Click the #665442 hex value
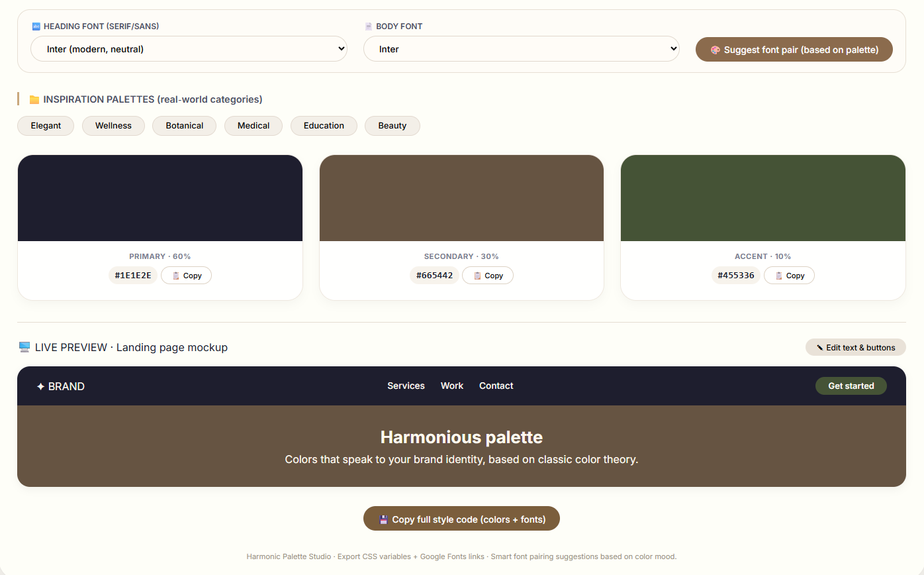Screen dimensions: 924x575 (x=435, y=276)
